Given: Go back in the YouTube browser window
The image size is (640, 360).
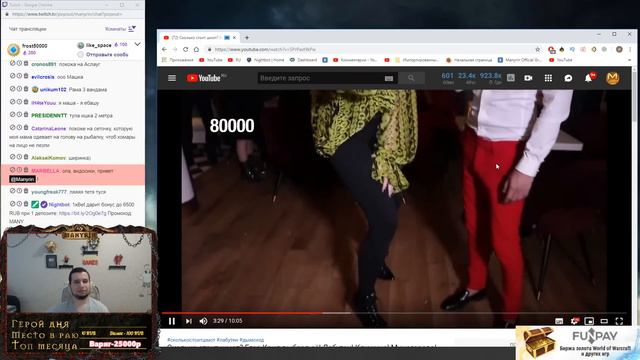Looking at the screenshot, I should 164,49.
